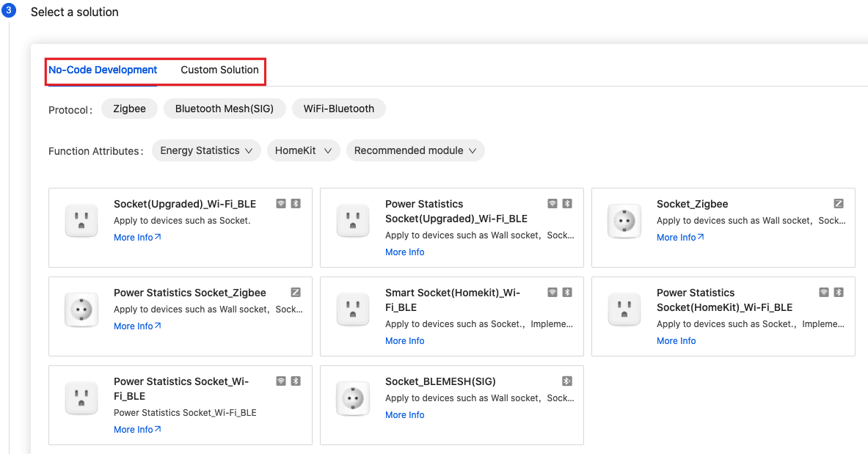Open the Recommended module dropdown
Screen dimensions: 868x454
tap(415, 150)
